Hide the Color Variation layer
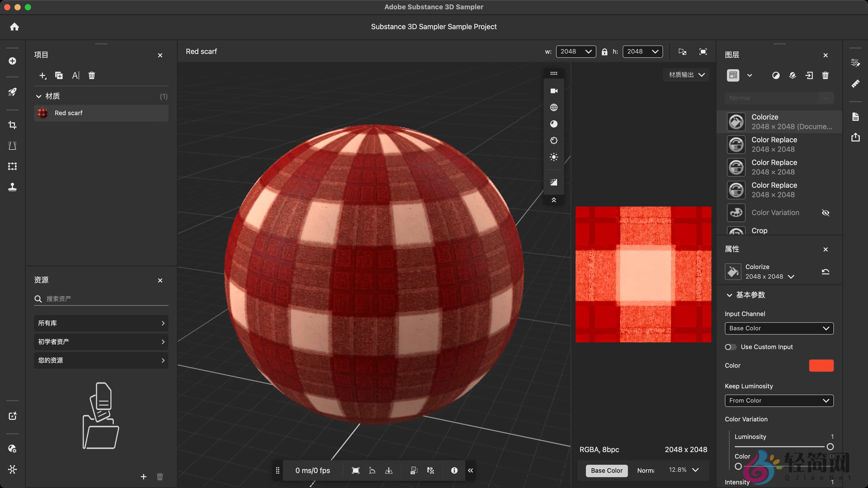This screenshot has height=488, width=868. (x=826, y=212)
